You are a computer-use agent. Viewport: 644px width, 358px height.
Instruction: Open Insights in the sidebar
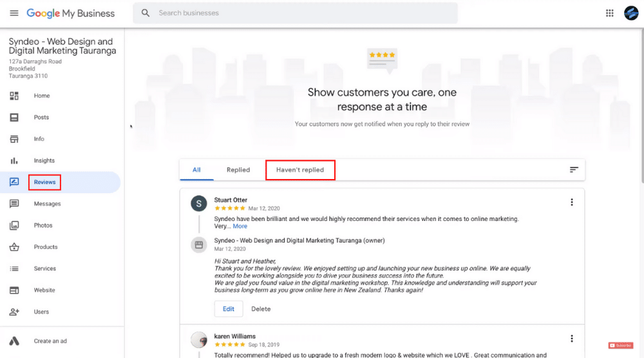coord(44,160)
